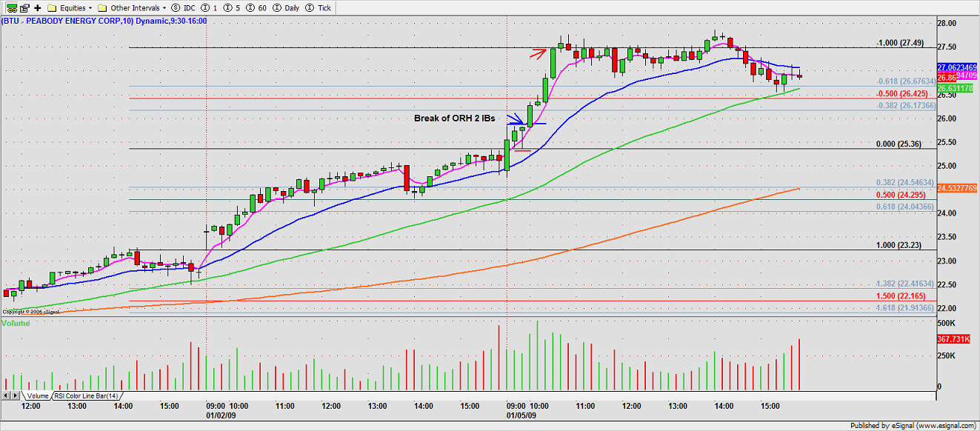Image resolution: width=980 pixels, height=431 pixels.
Task: Click the -1.000 (27.49) Fibonacci label
Action: click(899, 43)
